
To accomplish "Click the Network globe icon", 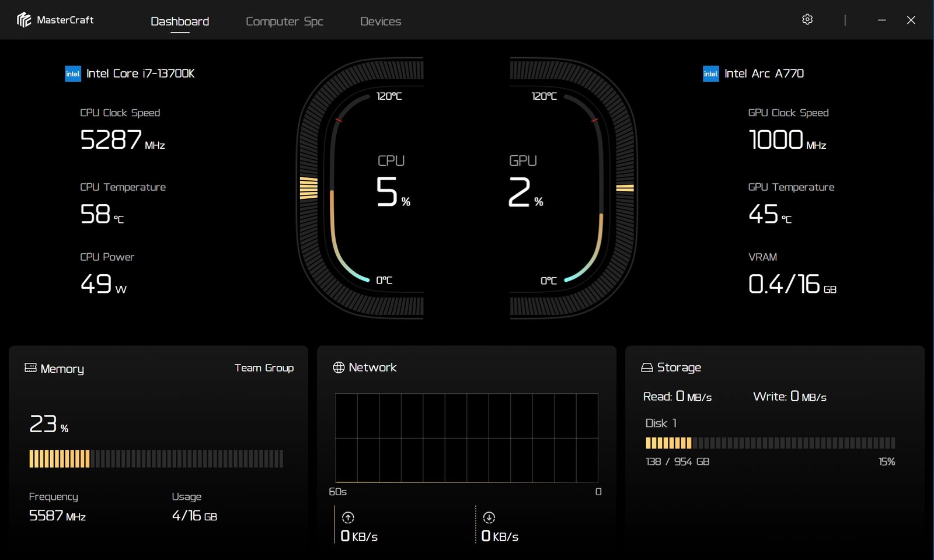I will tap(339, 367).
